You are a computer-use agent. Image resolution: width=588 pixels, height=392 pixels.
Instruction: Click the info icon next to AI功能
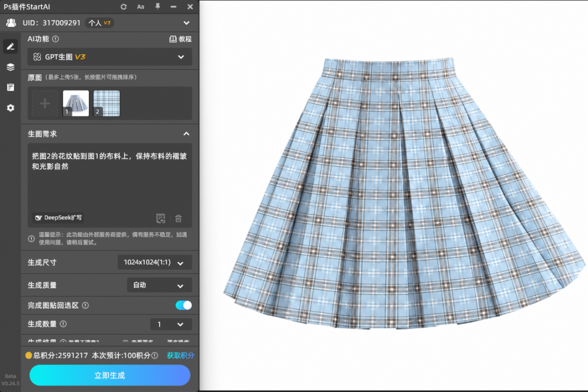click(56, 39)
